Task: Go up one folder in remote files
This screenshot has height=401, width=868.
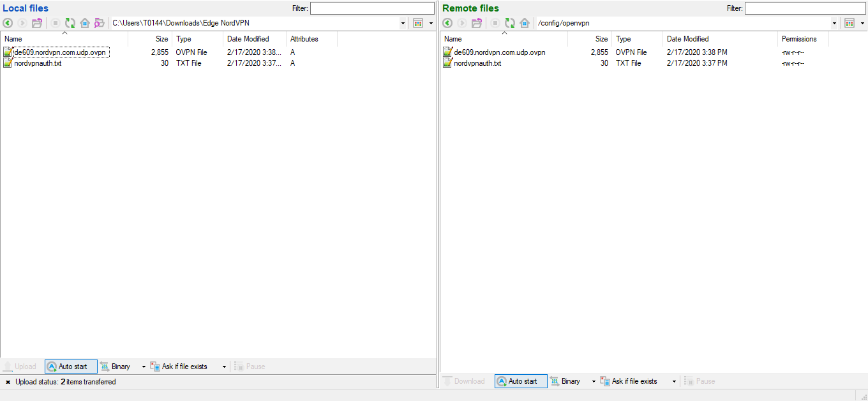Action: point(477,23)
